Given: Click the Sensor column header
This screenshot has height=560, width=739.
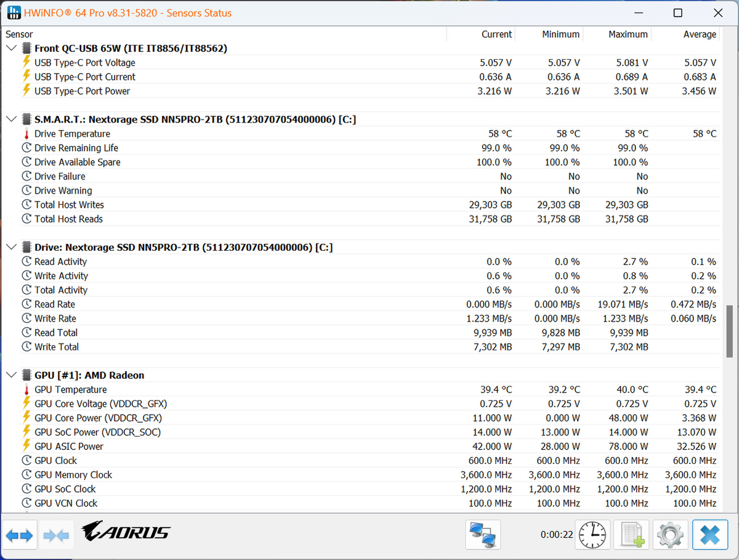Looking at the screenshot, I should [19, 34].
